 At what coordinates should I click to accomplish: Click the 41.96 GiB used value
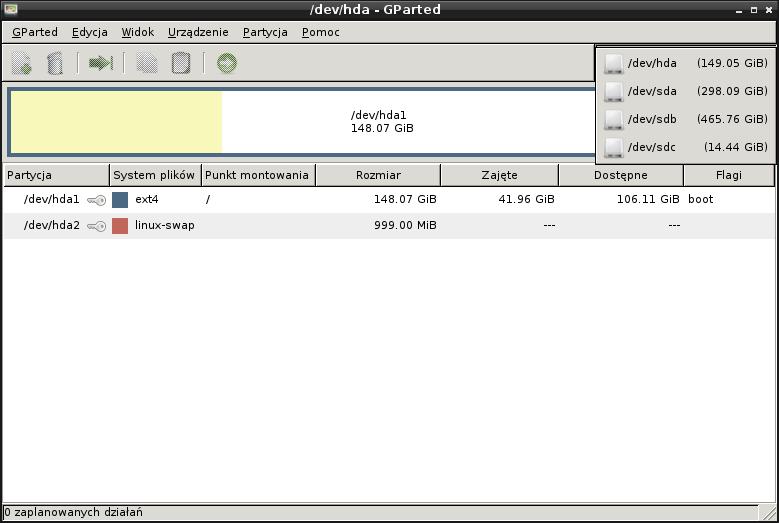tap(526, 200)
